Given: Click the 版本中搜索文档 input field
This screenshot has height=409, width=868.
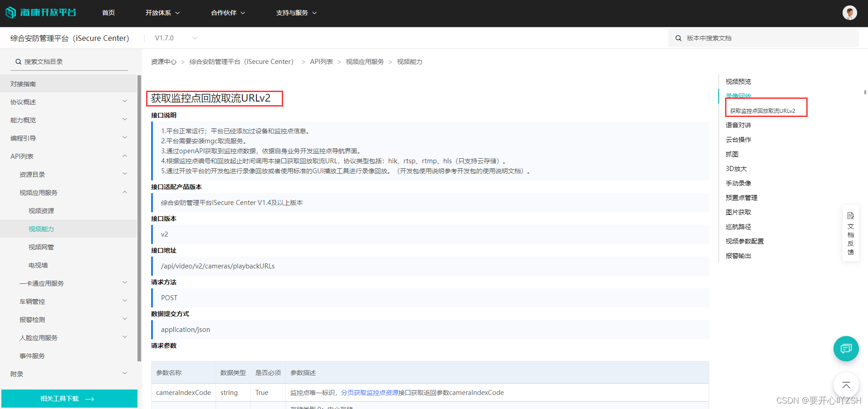Looking at the screenshot, I should [x=749, y=38].
